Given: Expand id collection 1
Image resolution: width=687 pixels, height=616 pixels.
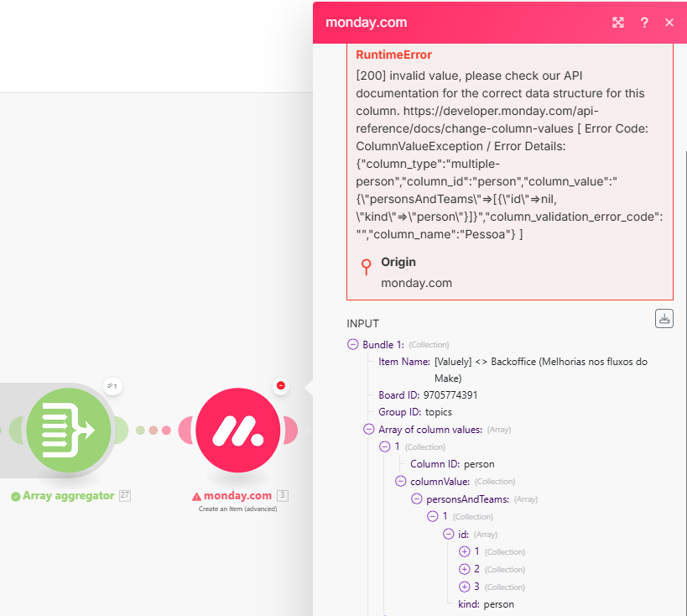Looking at the screenshot, I should pos(465,551).
